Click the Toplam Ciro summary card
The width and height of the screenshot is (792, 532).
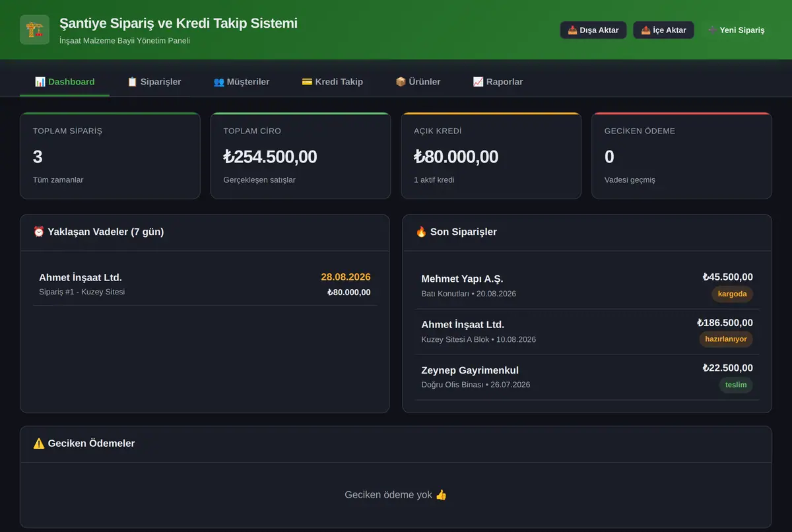[300, 156]
